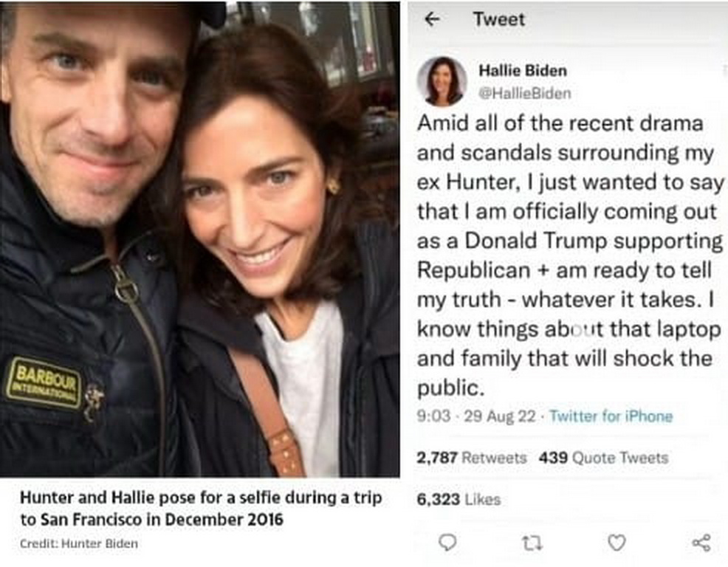Click the tweet body text paragraph

pos(570,255)
